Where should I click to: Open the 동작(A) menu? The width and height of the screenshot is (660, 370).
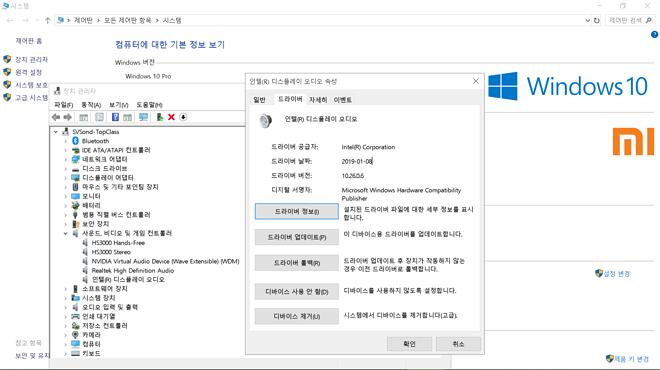pyautogui.click(x=91, y=104)
